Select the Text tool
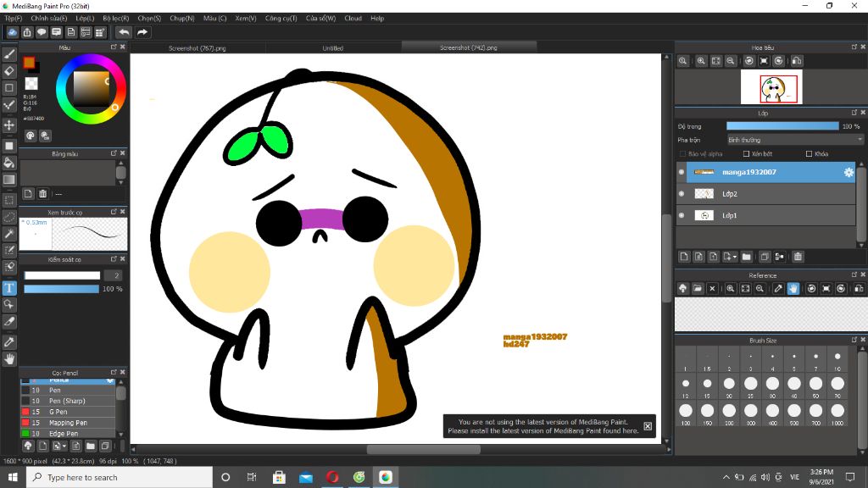868x488 pixels. [9, 288]
